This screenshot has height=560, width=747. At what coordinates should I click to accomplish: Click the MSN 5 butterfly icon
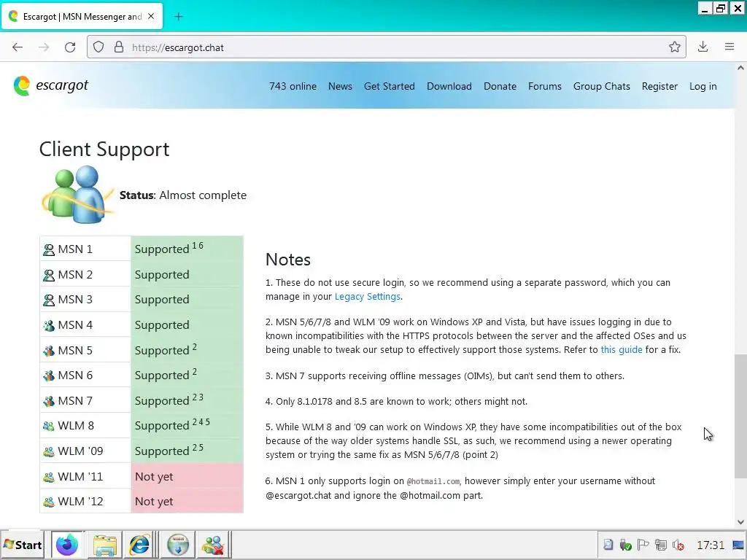[x=49, y=351]
